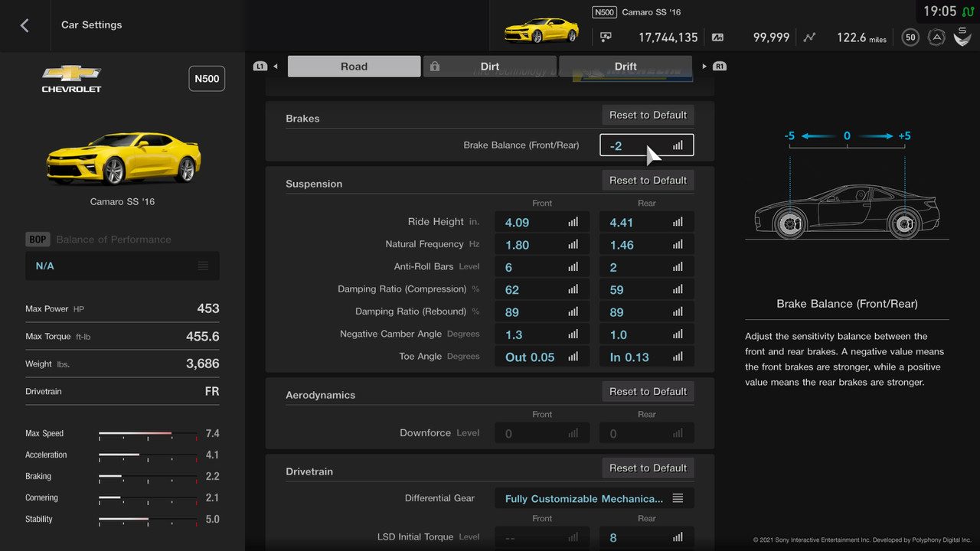The image size is (980, 551).
Task: Click the L1 shoulder button indicator
Action: coord(260,67)
